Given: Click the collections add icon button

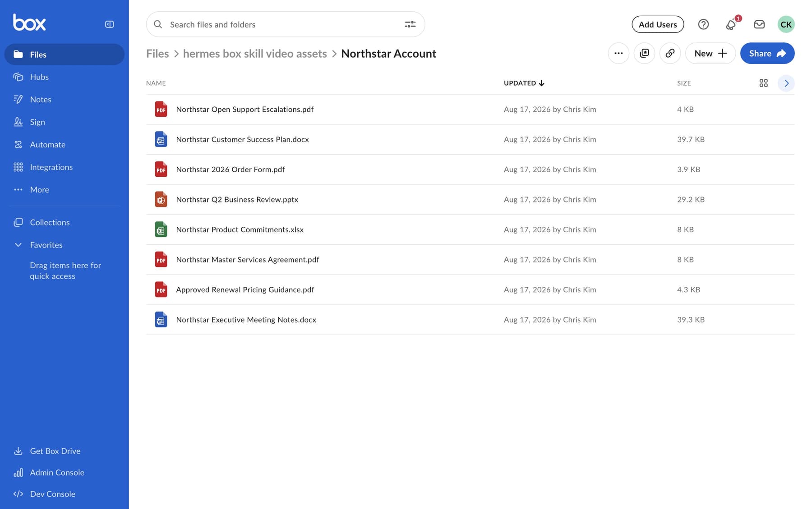Looking at the screenshot, I should (x=644, y=53).
